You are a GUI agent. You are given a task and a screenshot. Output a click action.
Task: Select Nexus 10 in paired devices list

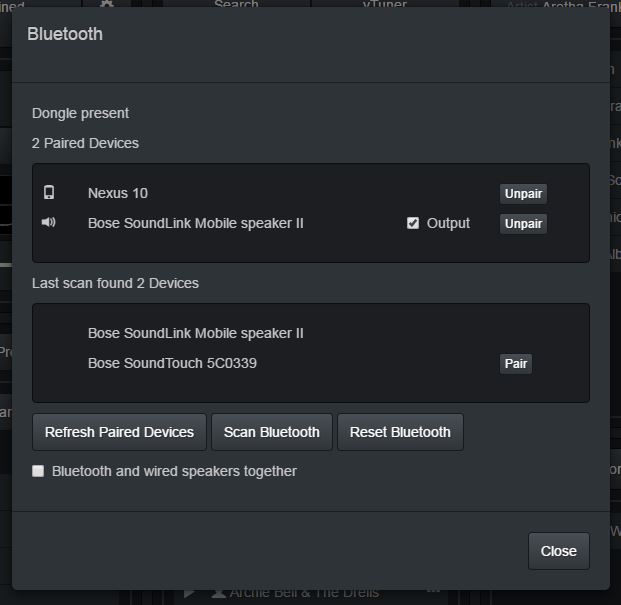pyautogui.click(x=118, y=193)
